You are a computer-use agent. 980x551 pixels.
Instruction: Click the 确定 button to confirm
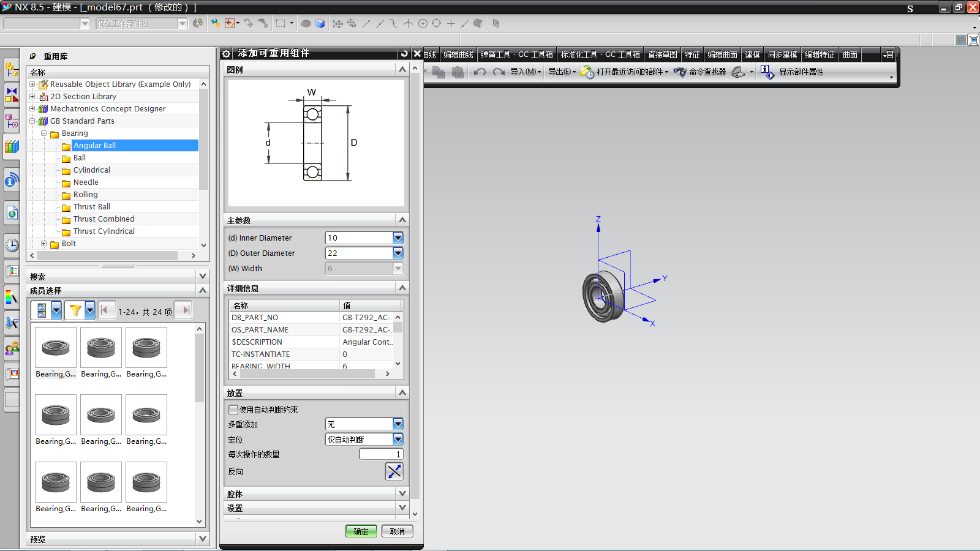361,531
